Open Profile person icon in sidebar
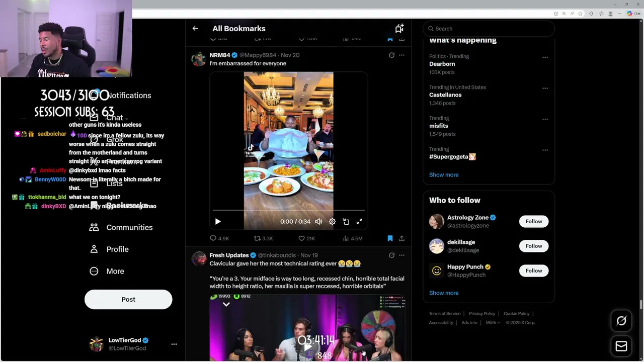 [x=94, y=249]
